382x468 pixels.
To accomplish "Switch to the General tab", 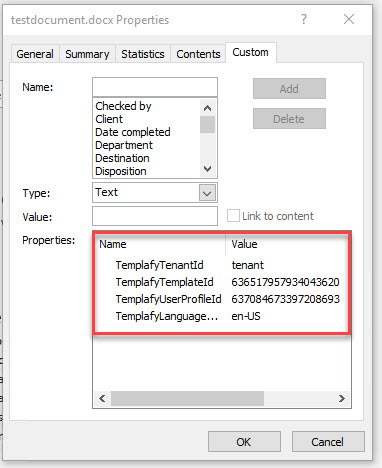I will [x=35, y=54].
